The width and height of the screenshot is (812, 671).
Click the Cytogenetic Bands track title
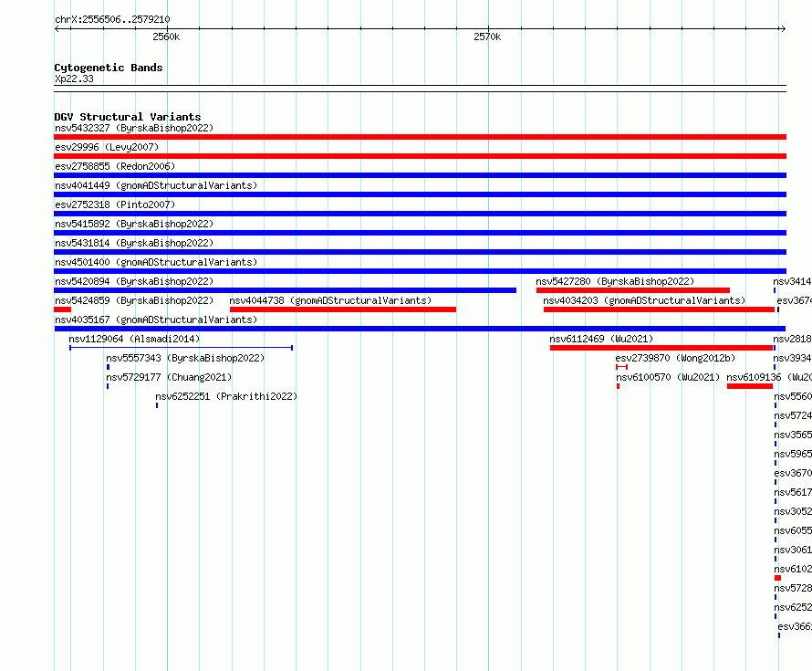click(x=109, y=68)
